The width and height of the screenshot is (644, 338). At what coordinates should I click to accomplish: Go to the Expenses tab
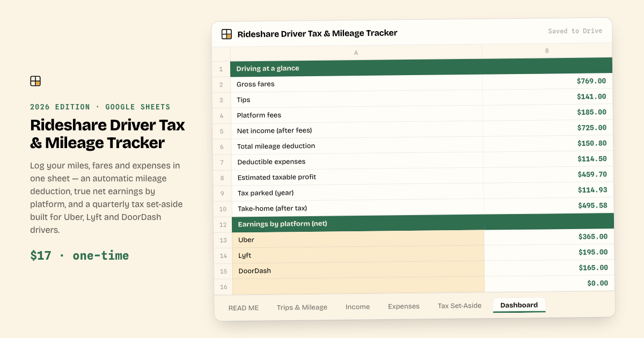tap(404, 306)
